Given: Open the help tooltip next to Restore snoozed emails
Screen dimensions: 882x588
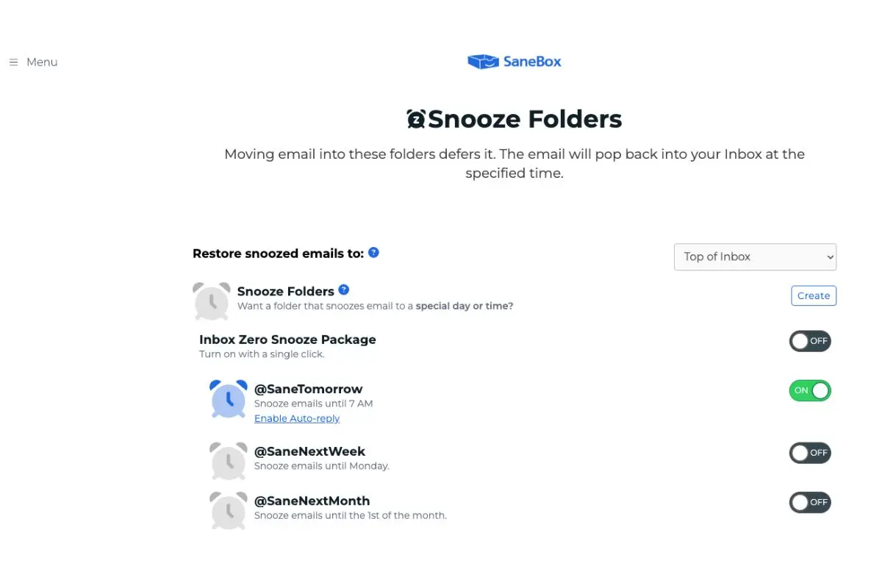Looking at the screenshot, I should pyautogui.click(x=373, y=252).
